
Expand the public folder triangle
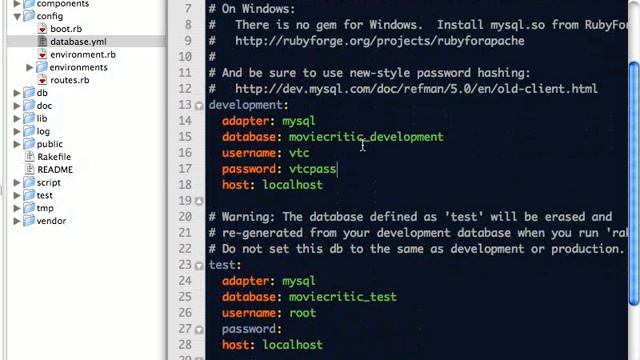pyautogui.click(x=17, y=144)
